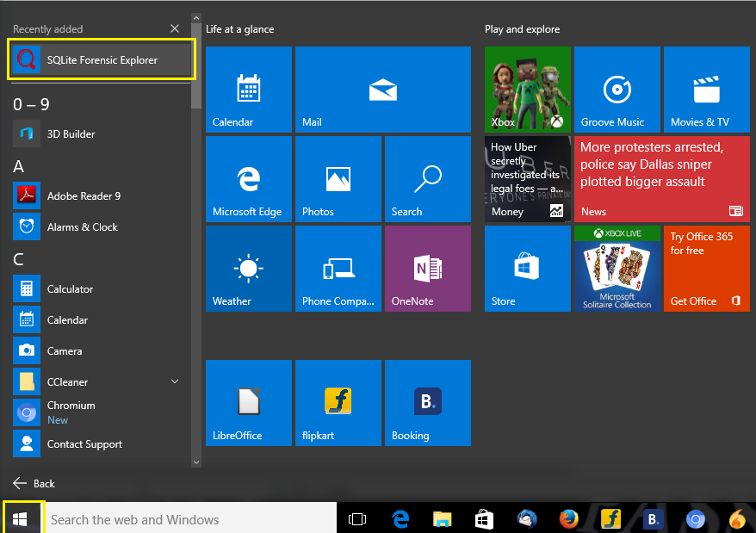Launch SQLite Forensic Explorer from Recently added

coord(102,59)
